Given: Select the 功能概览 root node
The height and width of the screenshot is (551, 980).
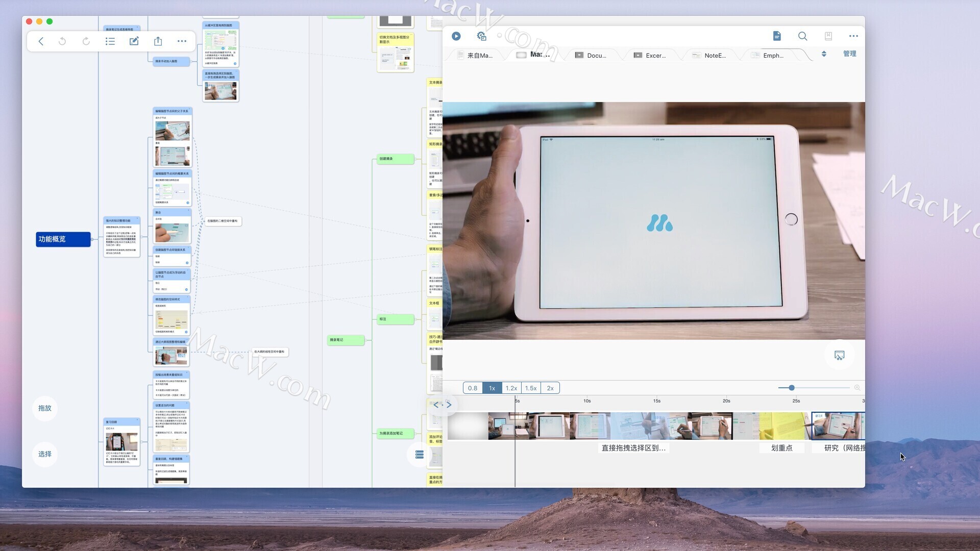Looking at the screenshot, I should 63,239.
